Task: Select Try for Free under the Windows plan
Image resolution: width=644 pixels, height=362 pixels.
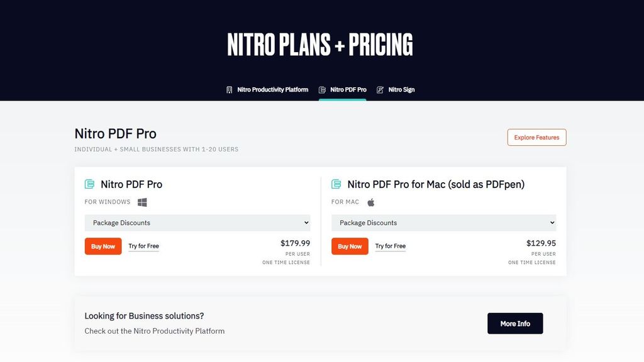Action: click(x=143, y=246)
